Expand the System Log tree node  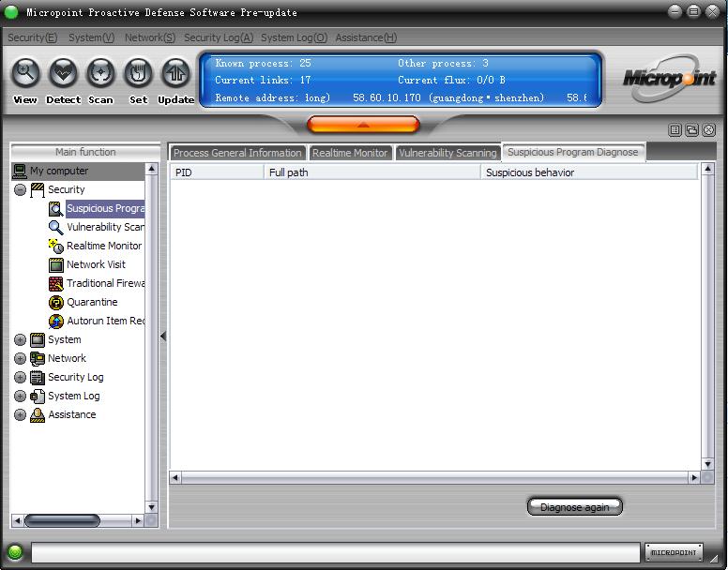(20, 396)
